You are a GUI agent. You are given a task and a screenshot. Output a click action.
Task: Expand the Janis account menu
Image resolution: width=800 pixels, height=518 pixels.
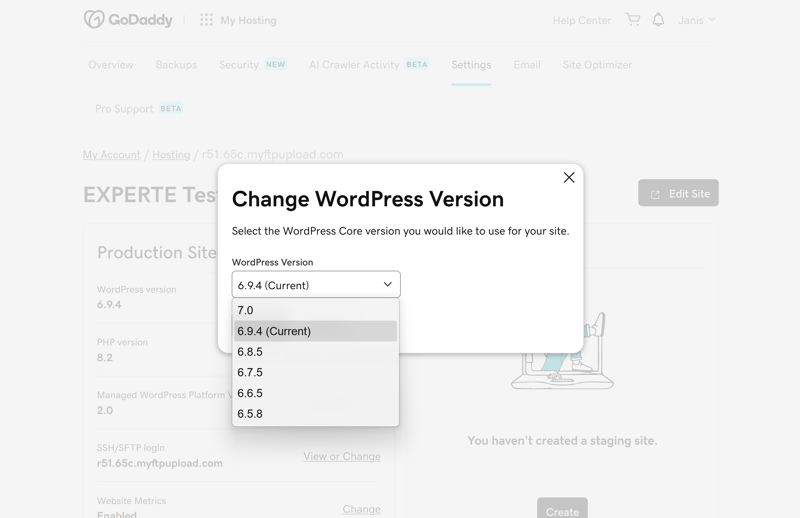[696, 20]
